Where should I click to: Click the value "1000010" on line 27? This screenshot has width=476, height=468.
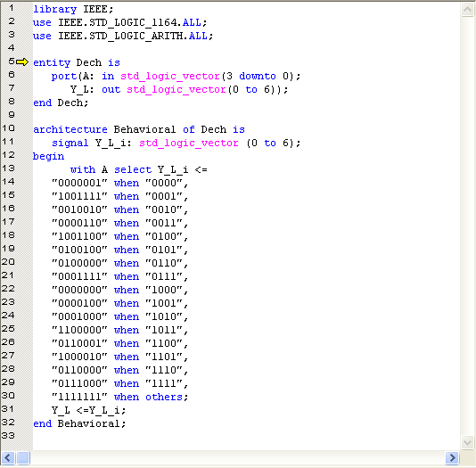[79, 357]
